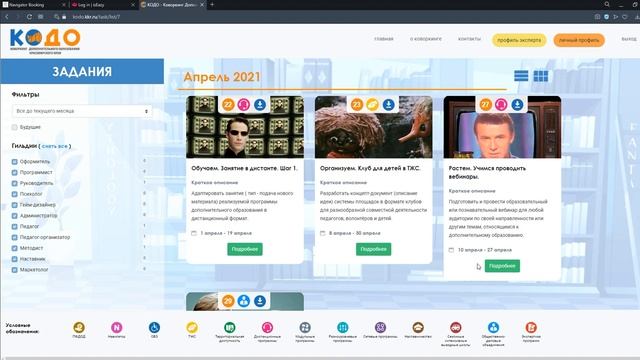Switch to list view layout icon
The width and height of the screenshot is (640, 360).
[521, 76]
